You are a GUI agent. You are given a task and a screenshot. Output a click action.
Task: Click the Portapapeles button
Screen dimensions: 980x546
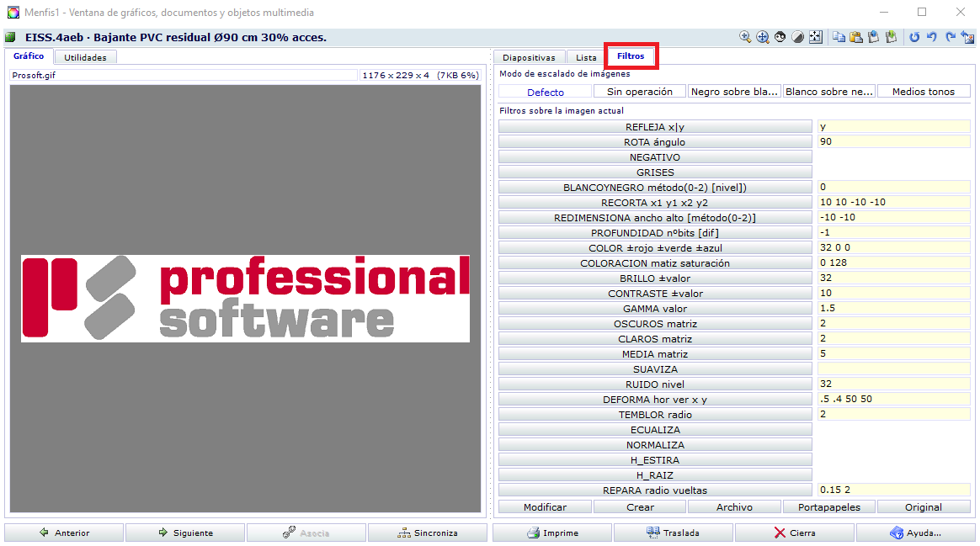829,507
